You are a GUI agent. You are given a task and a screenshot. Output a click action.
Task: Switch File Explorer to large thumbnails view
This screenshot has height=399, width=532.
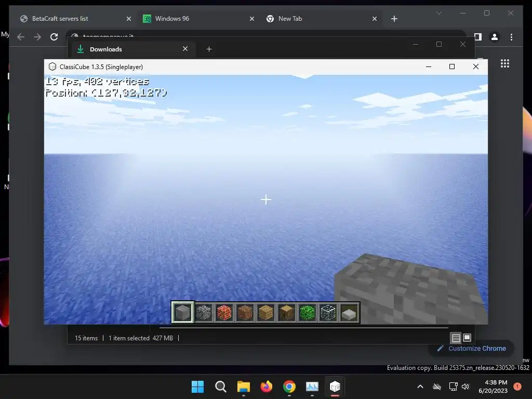pyautogui.click(x=467, y=338)
